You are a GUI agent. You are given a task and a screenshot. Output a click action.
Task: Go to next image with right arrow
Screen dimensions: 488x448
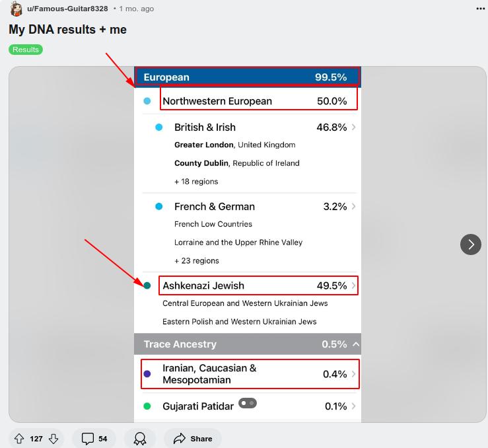pyautogui.click(x=471, y=244)
